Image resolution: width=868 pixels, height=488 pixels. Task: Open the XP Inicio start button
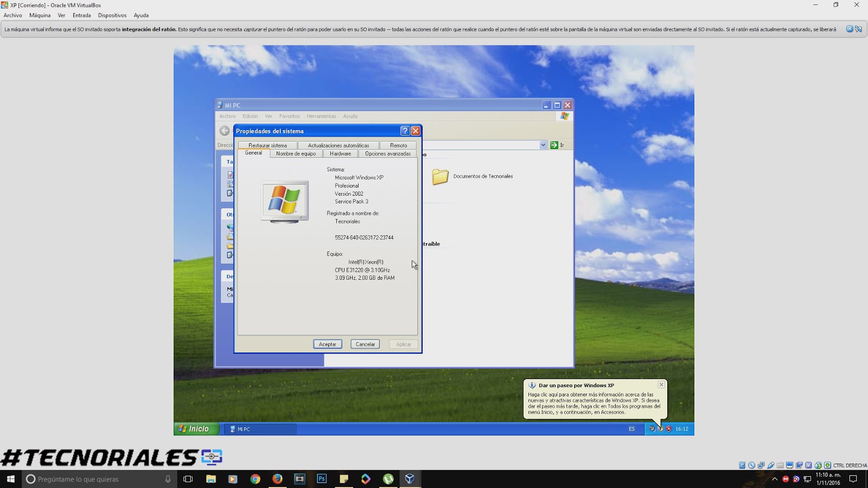click(196, 429)
